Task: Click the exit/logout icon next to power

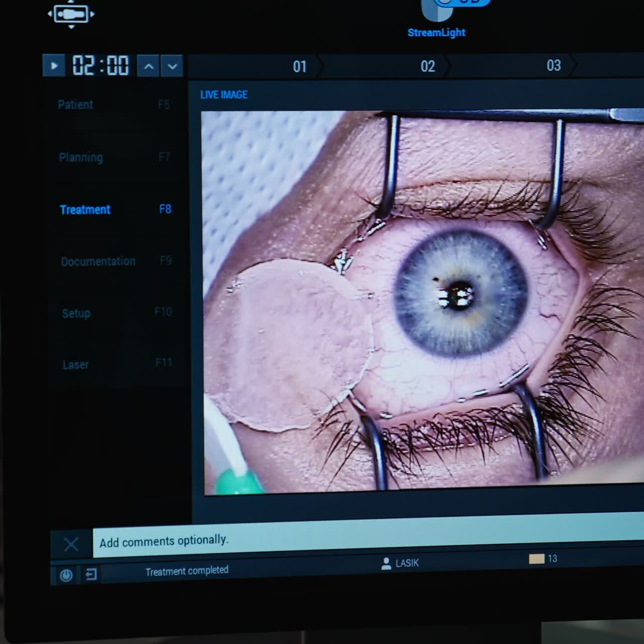Action: [x=91, y=575]
